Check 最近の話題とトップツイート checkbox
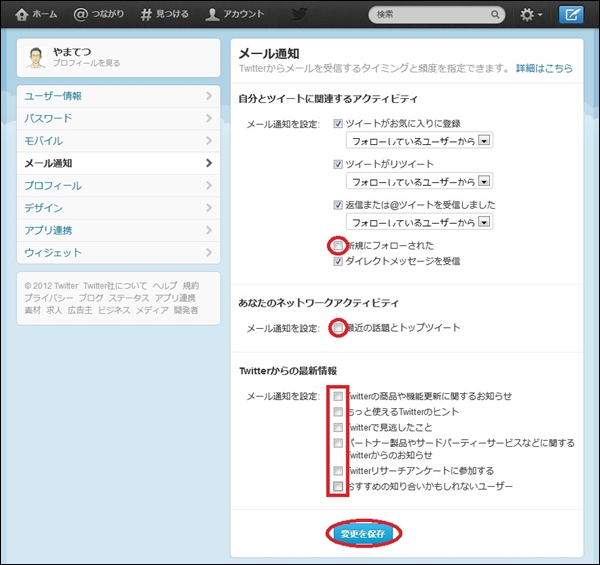 pos(338,327)
